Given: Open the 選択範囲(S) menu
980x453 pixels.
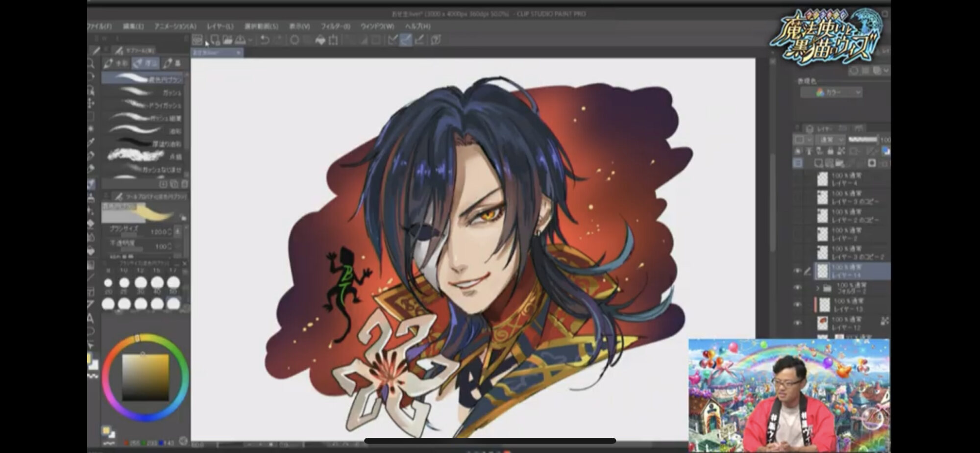Looking at the screenshot, I should [261, 26].
